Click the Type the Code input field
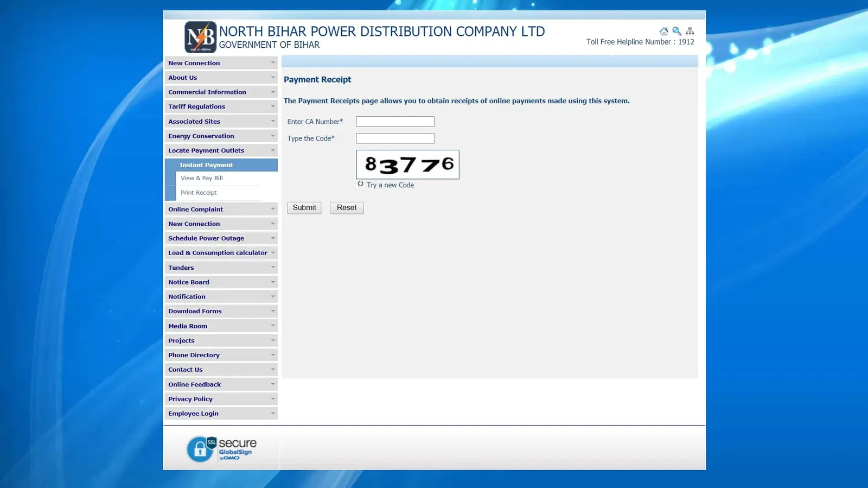Screen dimensions: 868x488 coord(395,138)
